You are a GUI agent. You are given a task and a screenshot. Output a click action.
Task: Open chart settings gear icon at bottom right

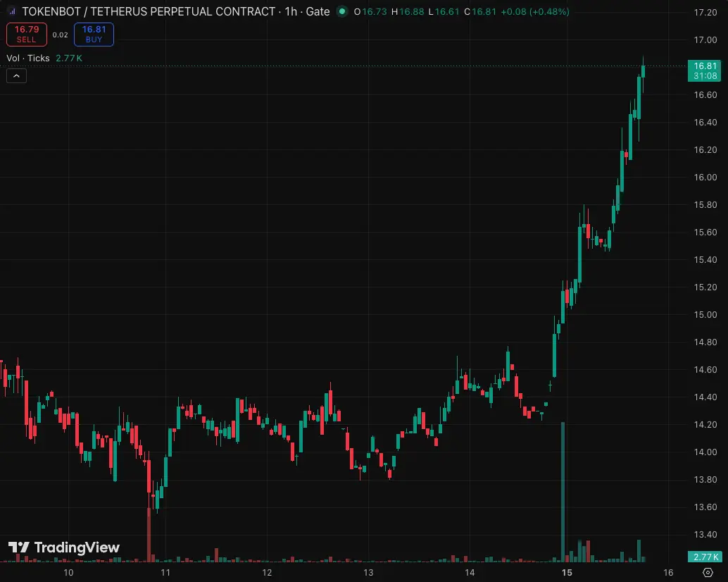(708, 572)
